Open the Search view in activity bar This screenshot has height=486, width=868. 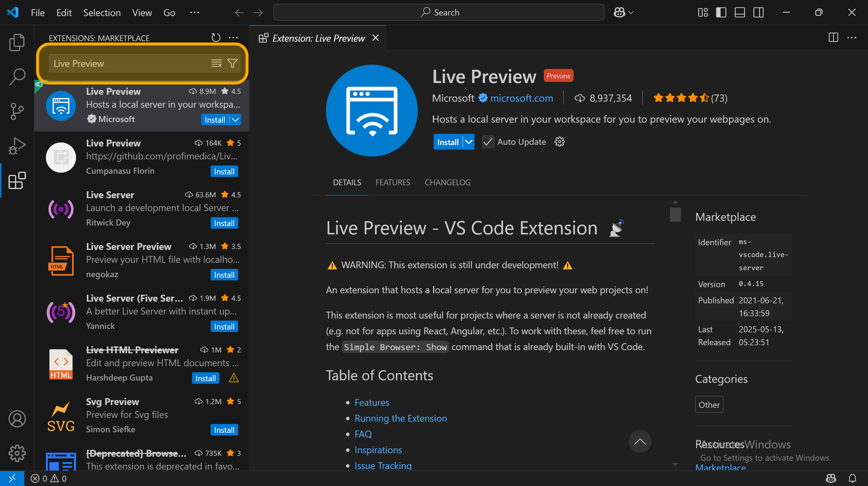pyautogui.click(x=17, y=77)
